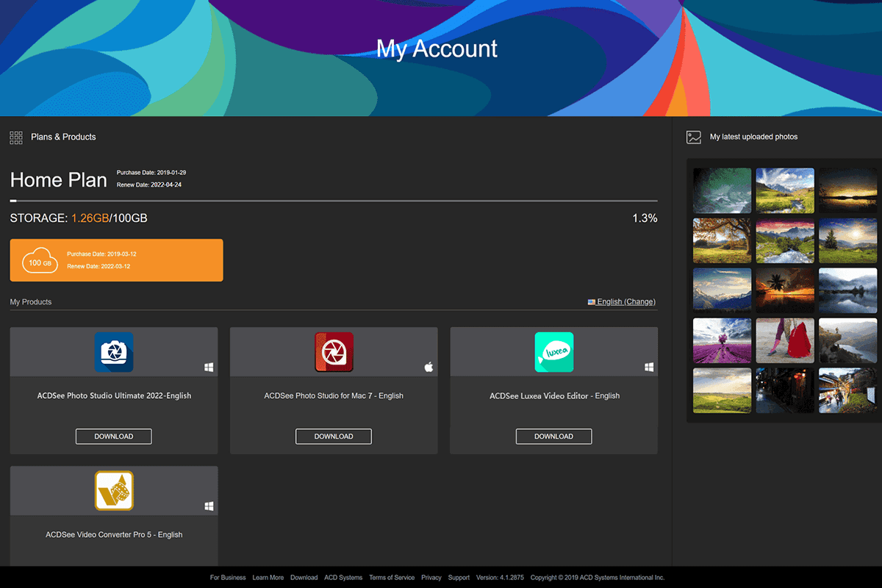Select the palm tree sunset photo
Viewport: 882px width, 588px height.
point(785,290)
